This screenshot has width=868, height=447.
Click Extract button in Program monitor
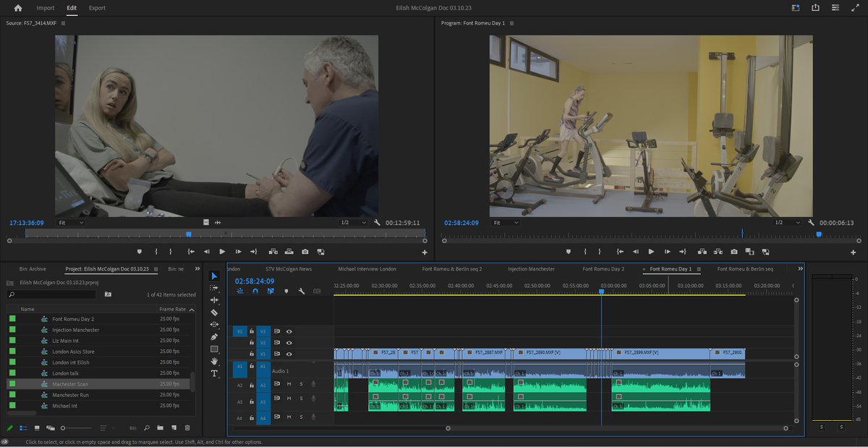tap(718, 252)
